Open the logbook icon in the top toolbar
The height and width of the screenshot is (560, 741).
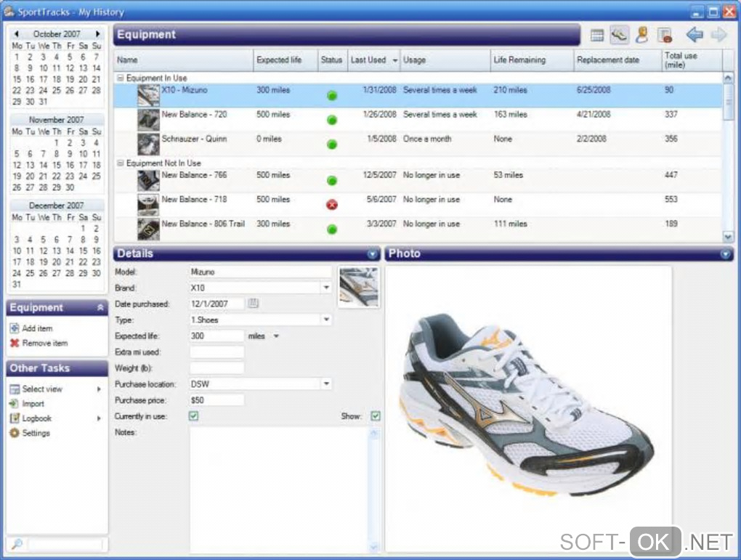coord(665,36)
